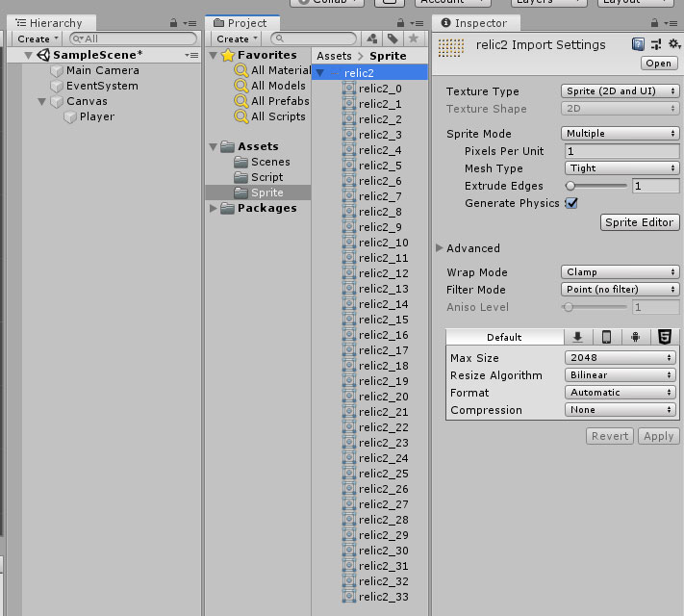Click Assets in the breadcrumb path

coord(334,56)
